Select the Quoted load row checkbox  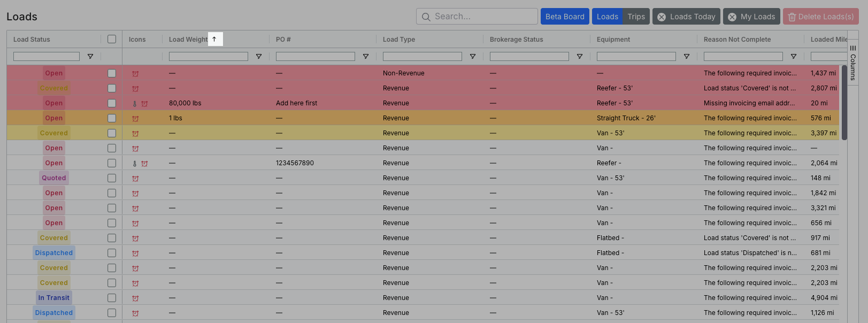coord(112,178)
